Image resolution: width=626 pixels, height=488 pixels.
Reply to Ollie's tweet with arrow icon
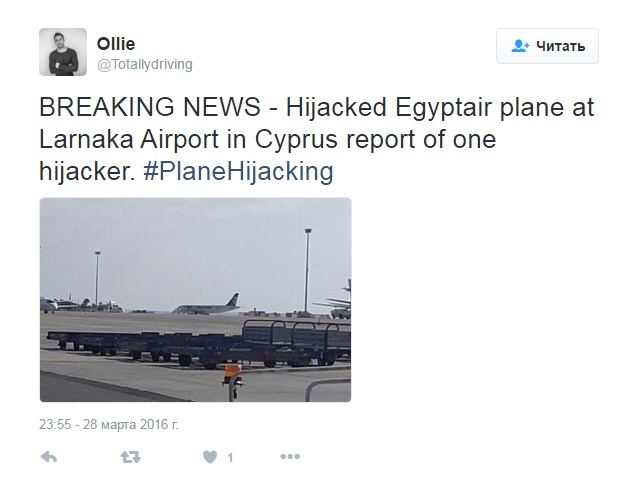coord(48,457)
